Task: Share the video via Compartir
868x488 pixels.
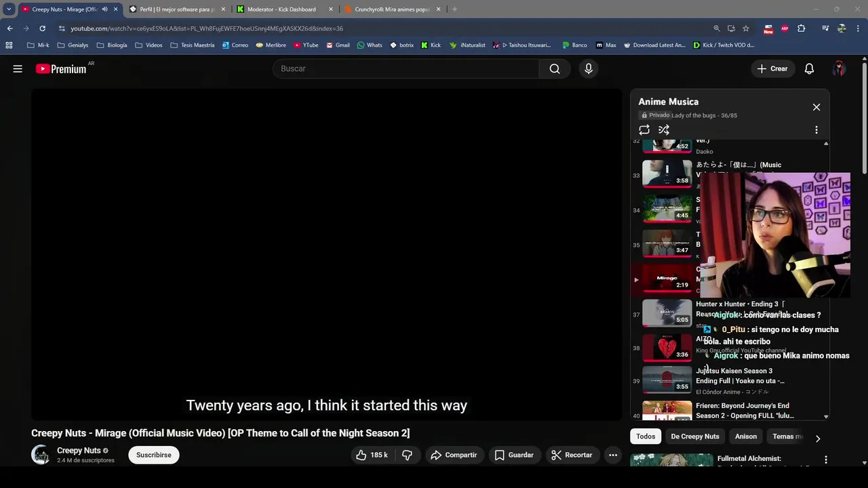Action: [454, 455]
